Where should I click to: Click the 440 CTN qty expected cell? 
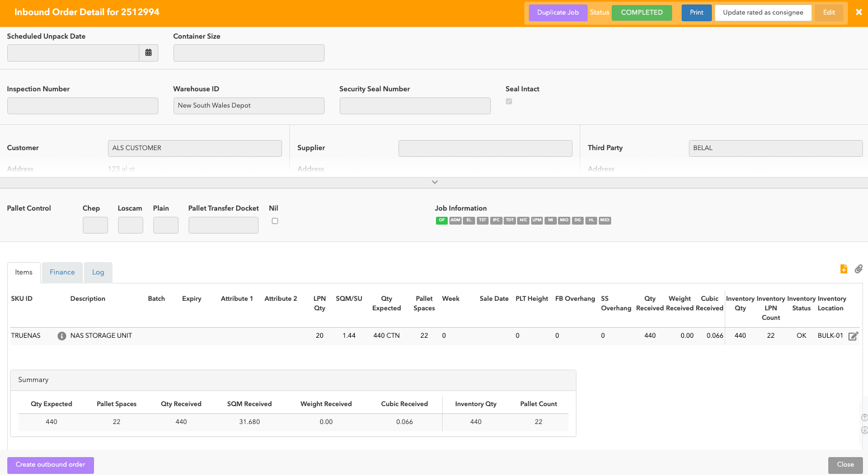pos(386,336)
